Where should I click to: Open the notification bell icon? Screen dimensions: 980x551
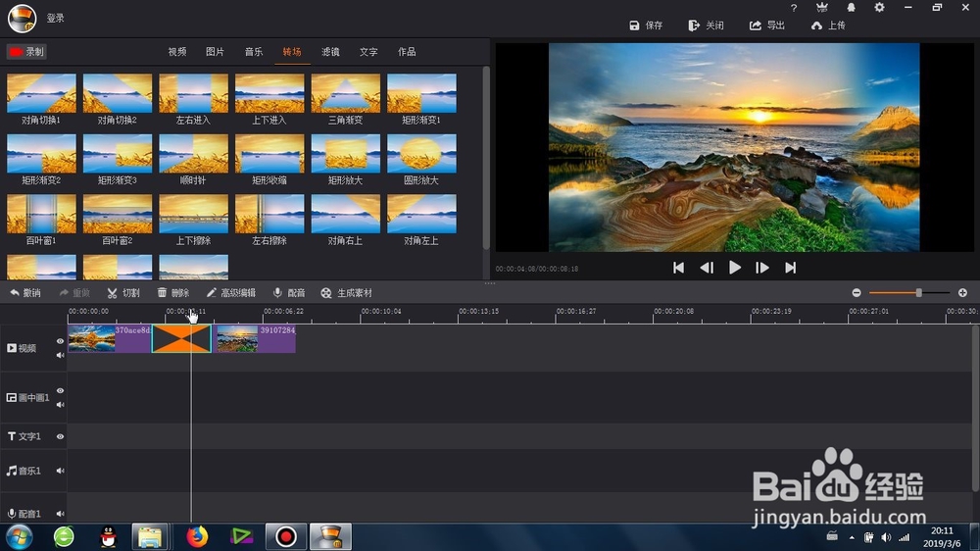coord(851,8)
